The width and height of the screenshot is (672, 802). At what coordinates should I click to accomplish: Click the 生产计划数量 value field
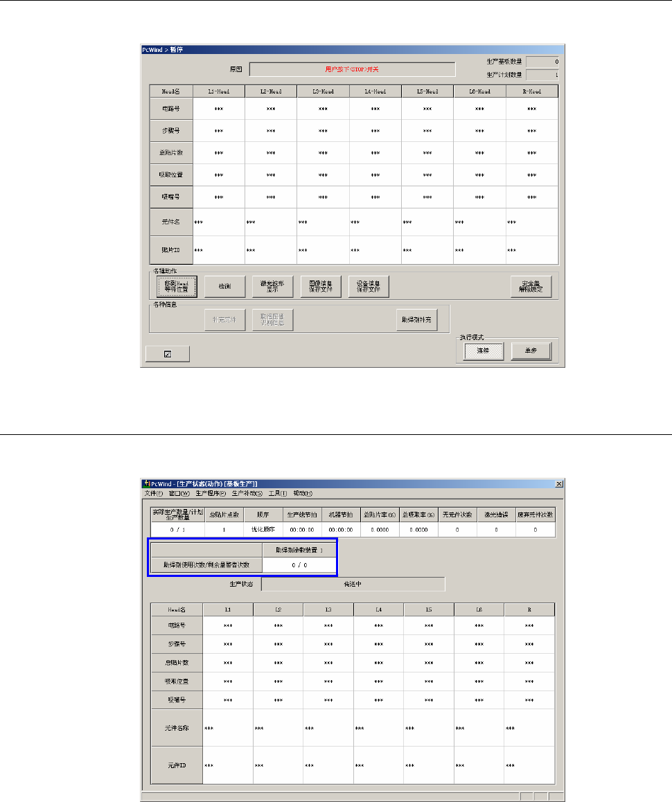click(x=542, y=75)
